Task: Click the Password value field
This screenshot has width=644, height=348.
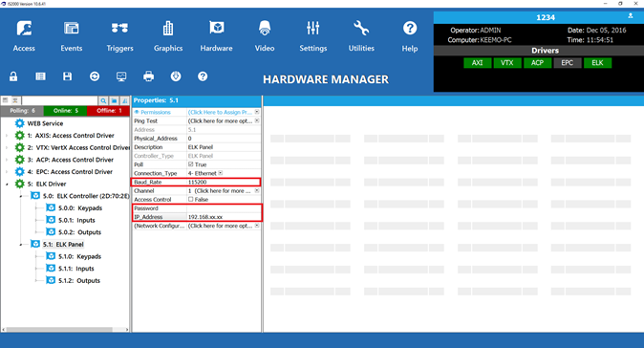Action: coord(224,208)
